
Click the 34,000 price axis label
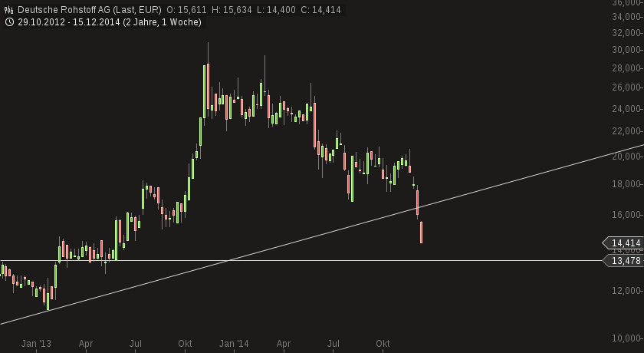coord(626,17)
